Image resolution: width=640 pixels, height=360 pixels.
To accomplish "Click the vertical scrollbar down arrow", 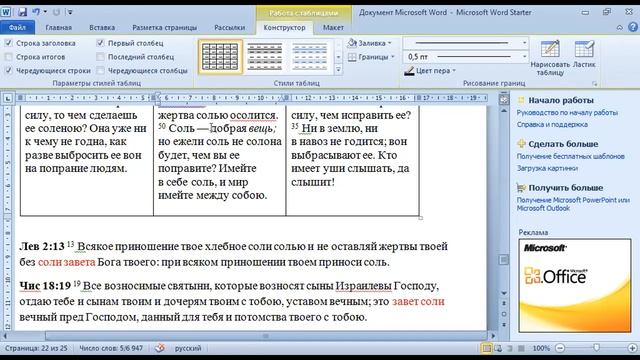I will click(x=504, y=293).
